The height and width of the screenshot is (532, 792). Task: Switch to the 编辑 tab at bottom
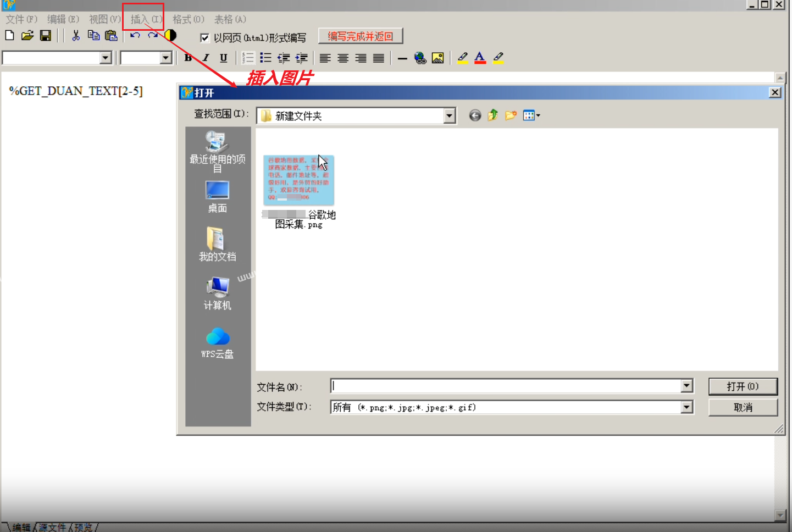[21, 527]
